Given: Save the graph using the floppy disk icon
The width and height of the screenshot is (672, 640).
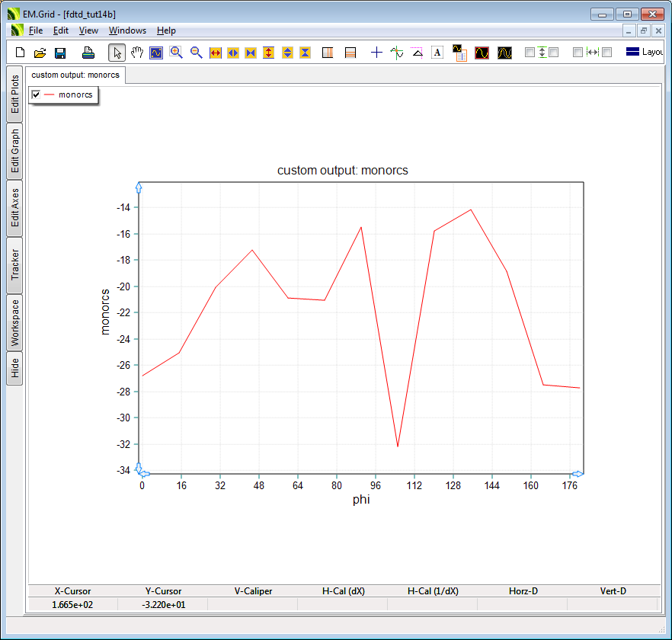Looking at the screenshot, I should click(x=60, y=53).
